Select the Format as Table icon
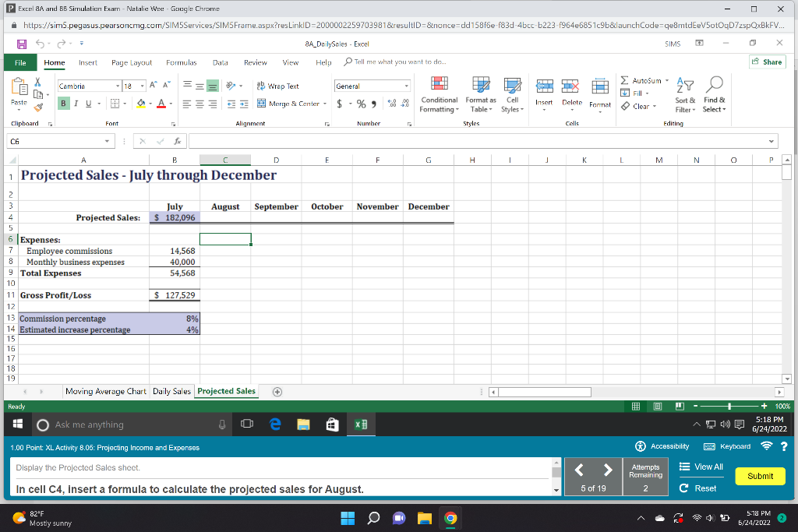 click(x=480, y=93)
